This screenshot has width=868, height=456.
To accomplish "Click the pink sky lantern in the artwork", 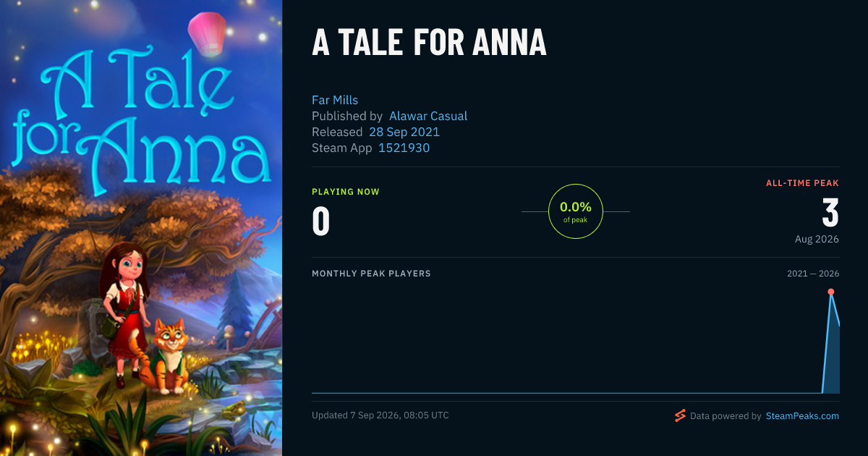I will (208, 33).
